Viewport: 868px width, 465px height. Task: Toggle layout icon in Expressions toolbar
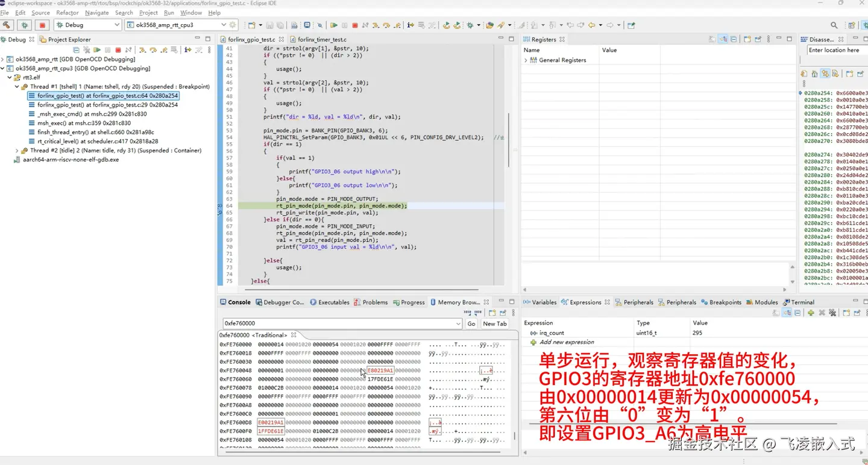click(x=787, y=313)
